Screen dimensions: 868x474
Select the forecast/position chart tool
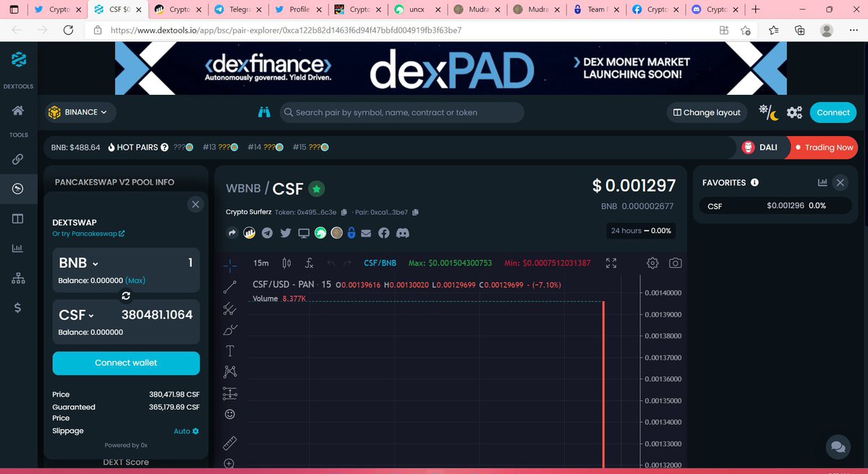[x=230, y=394]
